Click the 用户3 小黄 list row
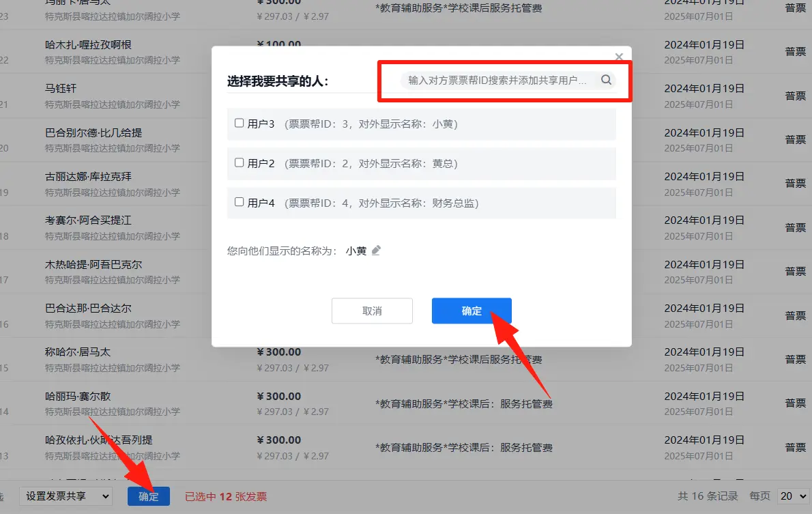Screen dimensions: 812x514 (x=421, y=124)
